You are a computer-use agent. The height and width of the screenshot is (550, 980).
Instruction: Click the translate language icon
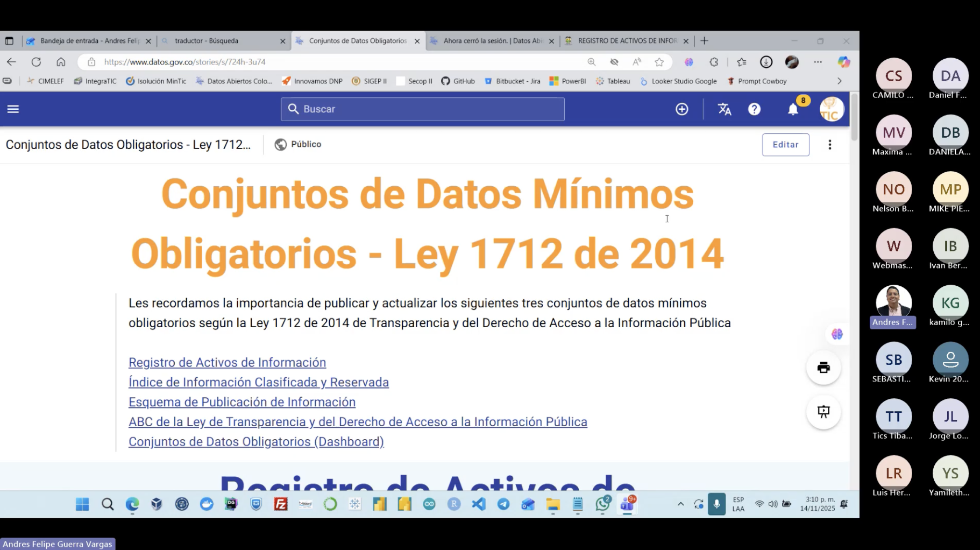point(724,109)
